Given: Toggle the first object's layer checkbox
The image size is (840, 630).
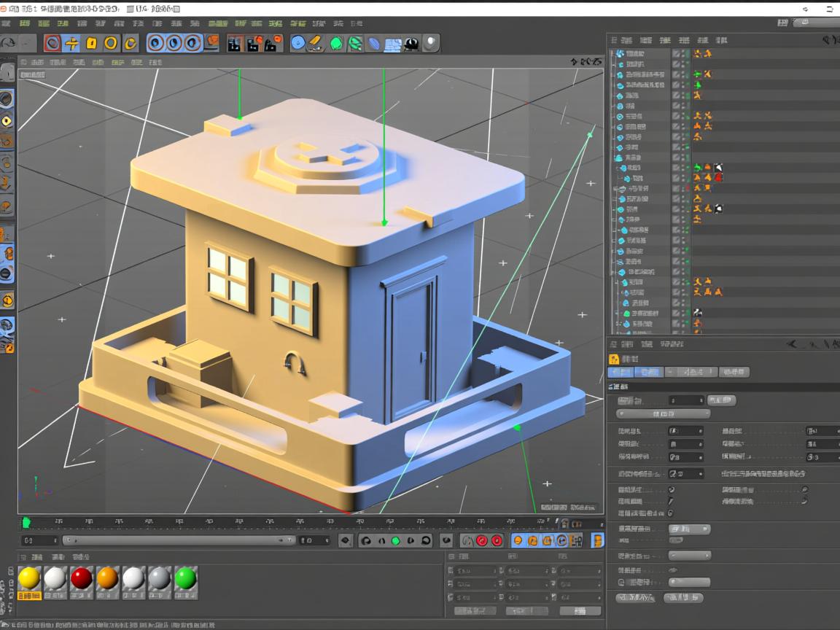Looking at the screenshot, I should [x=676, y=54].
